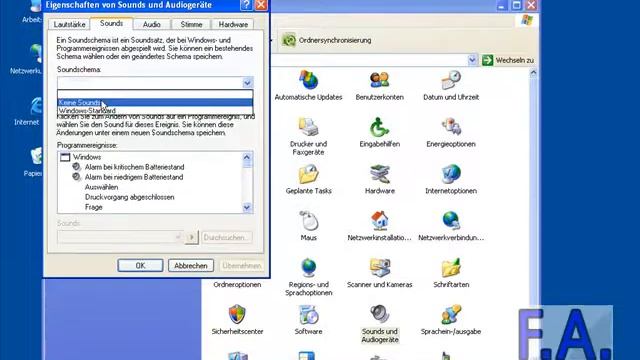Select the Windows entry in Programmereignisse
The image size is (640, 360).
(87, 157)
